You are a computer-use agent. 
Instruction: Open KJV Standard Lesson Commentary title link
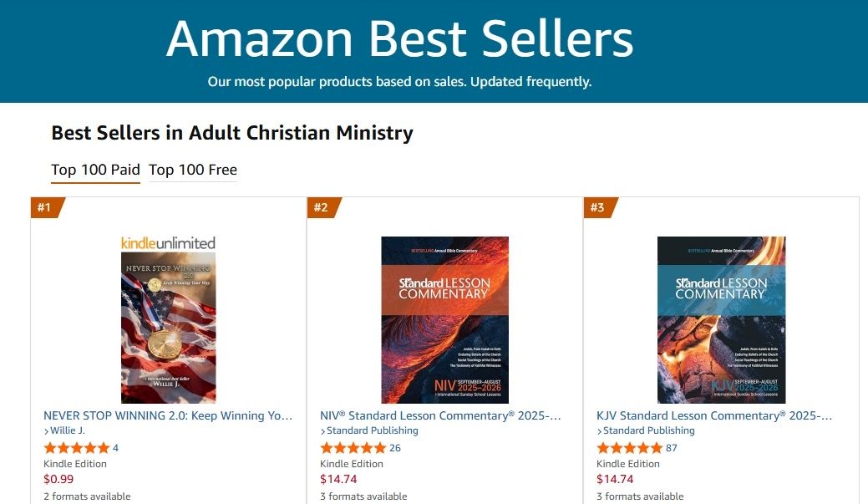click(x=714, y=415)
